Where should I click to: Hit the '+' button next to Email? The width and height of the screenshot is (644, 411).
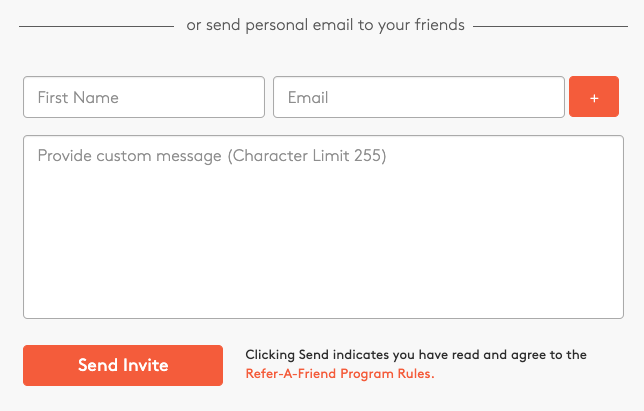point(594,97)
